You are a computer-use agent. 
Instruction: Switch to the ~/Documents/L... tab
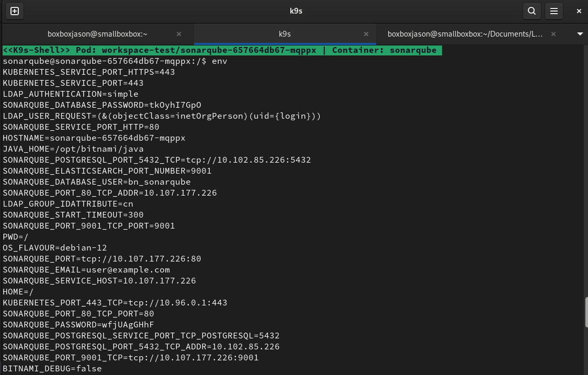pyautogui.click(x=465, y=34)
